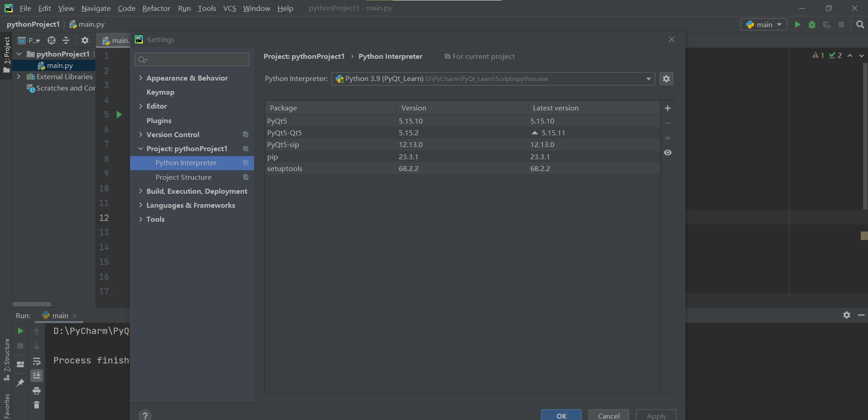
Task: Sort by Latest version column header
Action: click(x=594, y=108)
